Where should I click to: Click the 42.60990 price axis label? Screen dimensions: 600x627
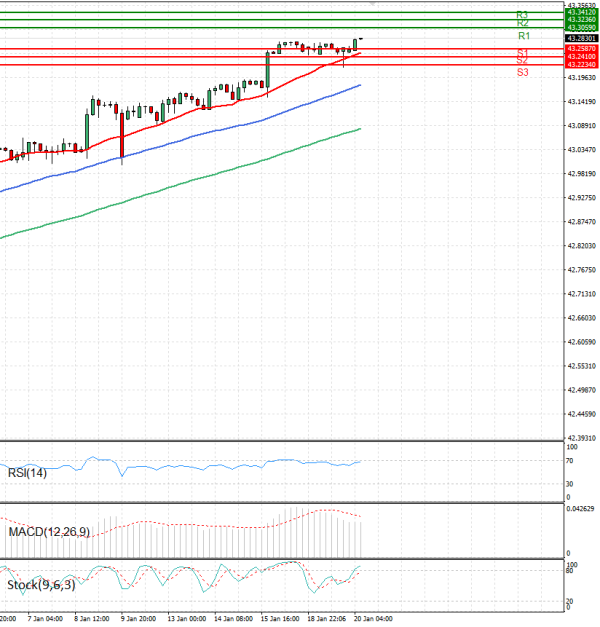578,342
